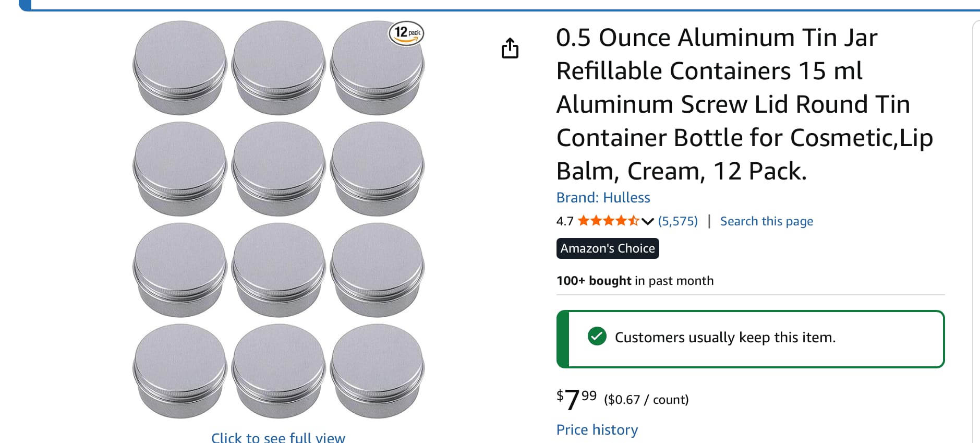This screenshot has height=443, width=980.
Task: Click the Customers usually keep this item box
Action: [x=751, y=339]
